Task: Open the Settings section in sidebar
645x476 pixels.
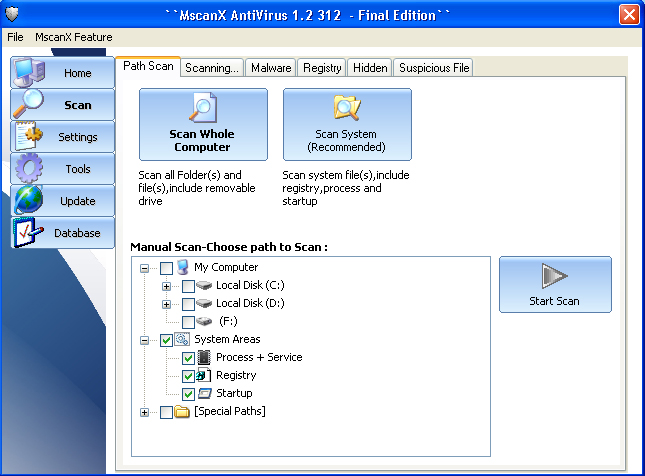Action: click(x=63, y=137)
